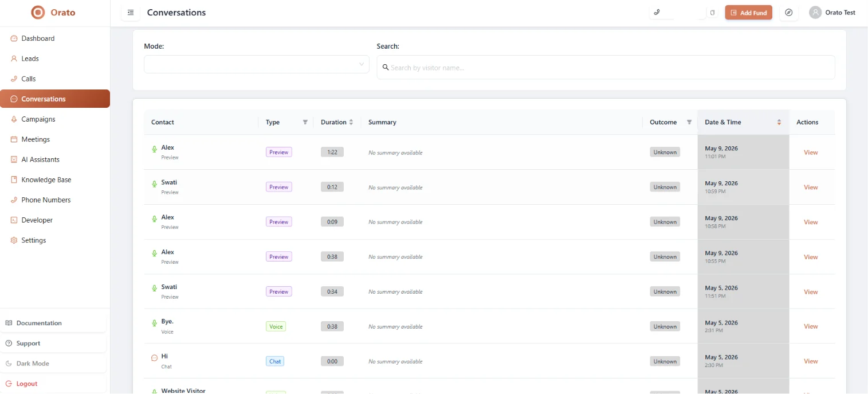This screenshot has height=394, width=868.
Task: View the Alex conversation from 10:55 PM
Action: [x=811, y=257]
